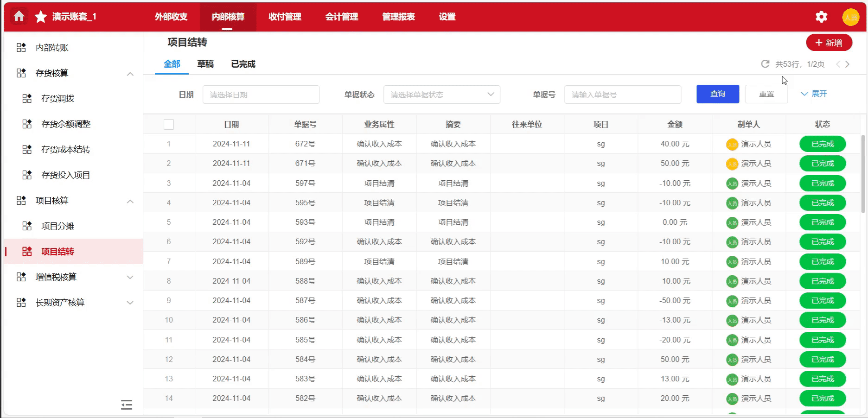Refresh the table with reload icon
Screen dimensions: 868x418
pos(765,64)
